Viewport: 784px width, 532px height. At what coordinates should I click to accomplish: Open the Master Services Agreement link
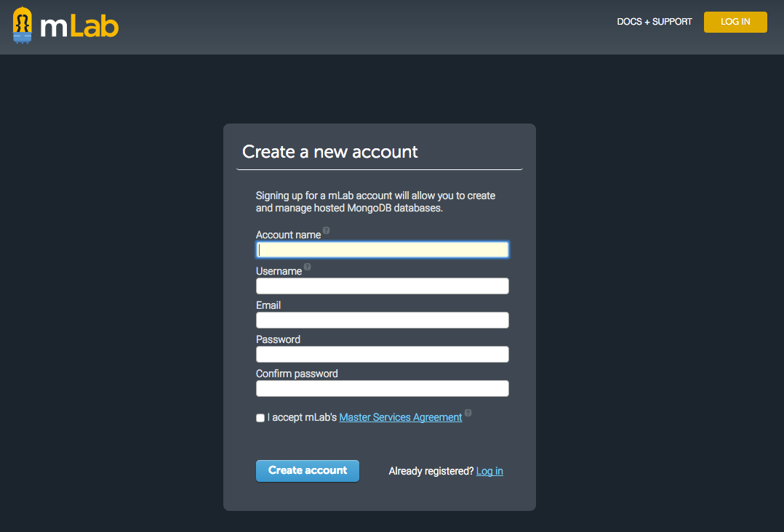pyautogui.click(x=401, y=417)
